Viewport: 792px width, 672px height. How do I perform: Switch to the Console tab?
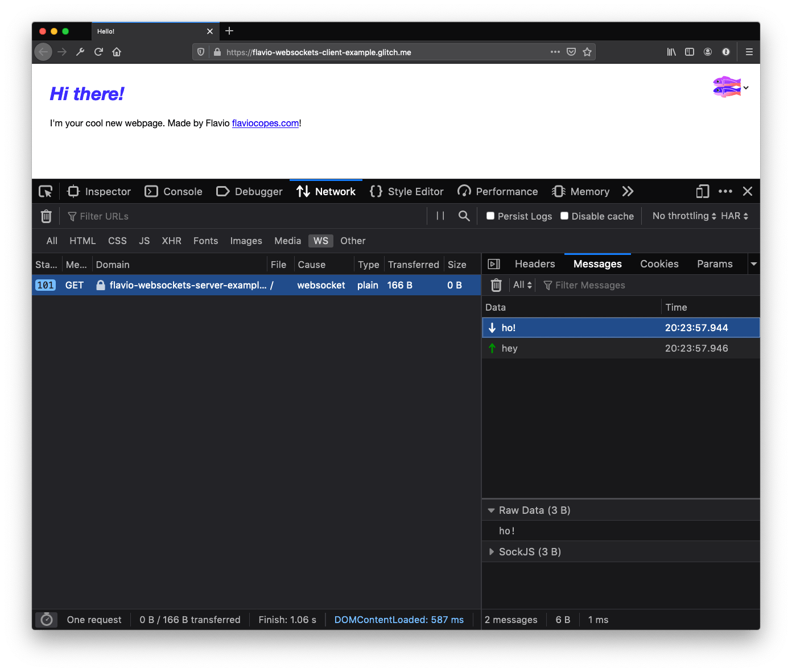coord(174,192)
